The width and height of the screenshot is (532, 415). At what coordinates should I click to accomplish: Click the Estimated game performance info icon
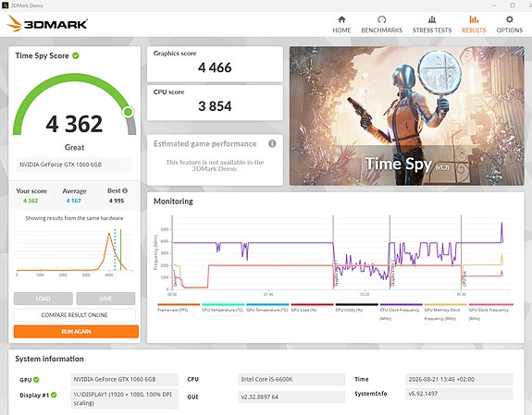(272, 143)
